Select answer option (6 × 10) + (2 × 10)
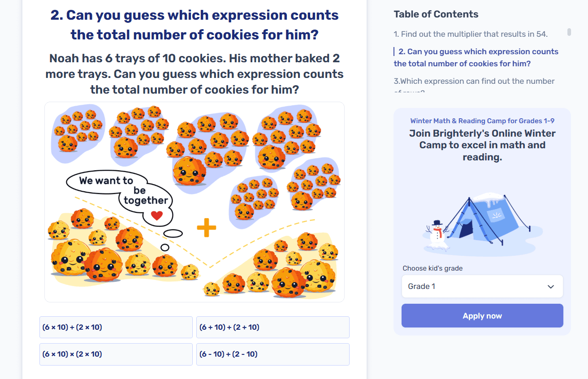The width and height of the screenshot is (588, 379). pos(116,327)
